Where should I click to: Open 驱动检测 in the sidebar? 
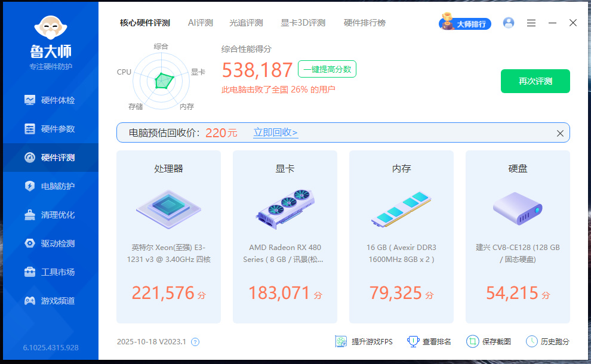50,243
